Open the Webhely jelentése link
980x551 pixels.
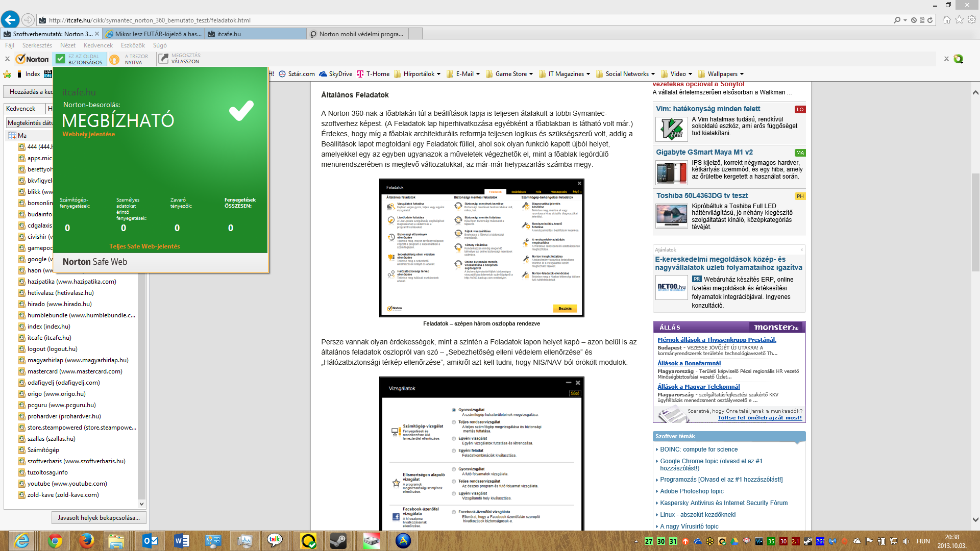pyautogui.click(x=89, y=134)
